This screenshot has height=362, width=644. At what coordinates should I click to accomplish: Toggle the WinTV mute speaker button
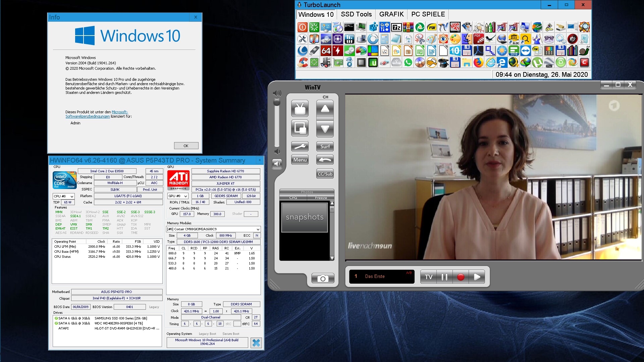tap(277, 164)
